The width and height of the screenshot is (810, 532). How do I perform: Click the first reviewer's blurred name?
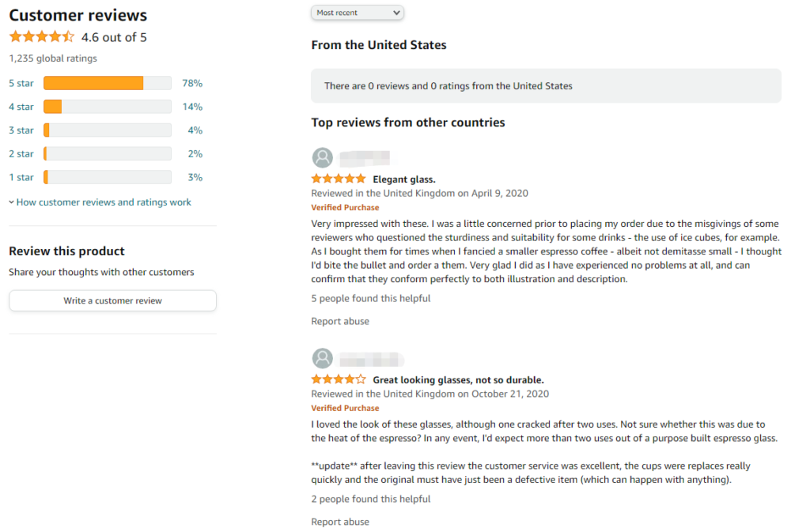[365, 157]
